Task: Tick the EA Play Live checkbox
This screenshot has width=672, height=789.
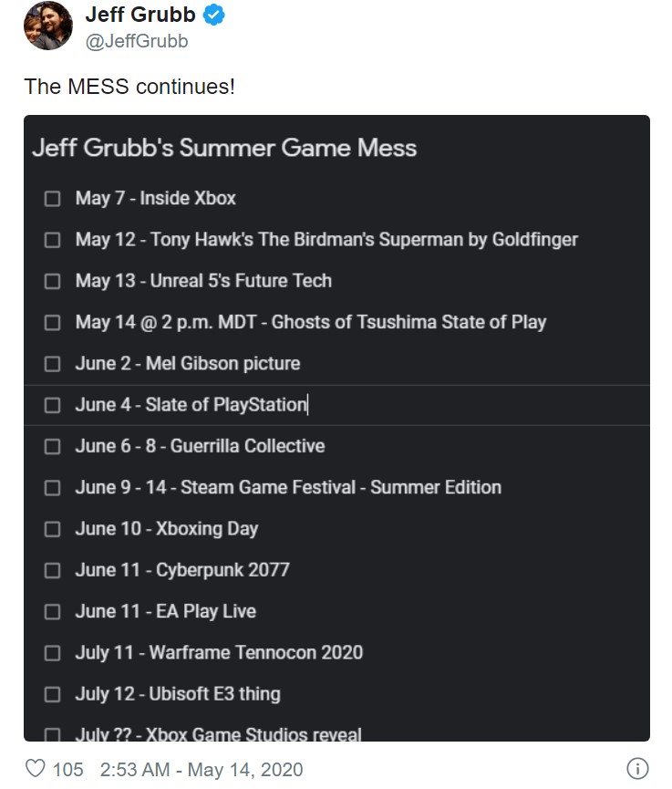Action: 53,611
